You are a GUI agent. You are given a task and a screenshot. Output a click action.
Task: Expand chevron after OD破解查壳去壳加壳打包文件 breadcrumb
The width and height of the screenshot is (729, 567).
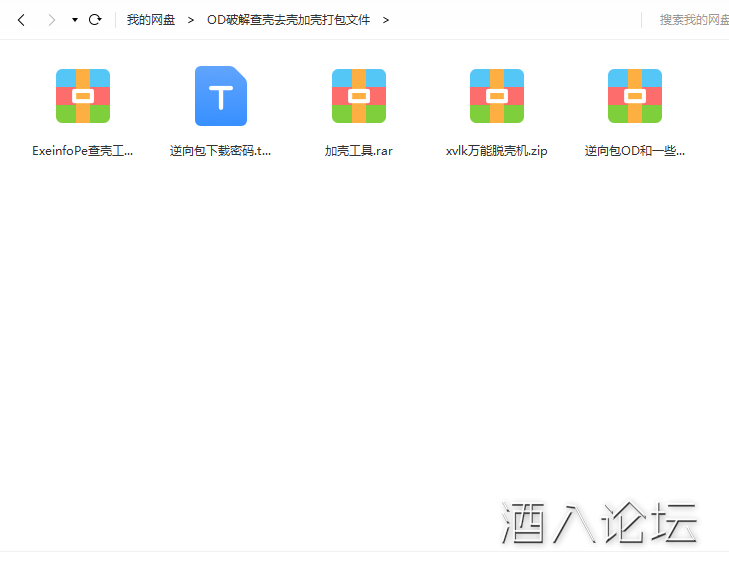[386, 20]
